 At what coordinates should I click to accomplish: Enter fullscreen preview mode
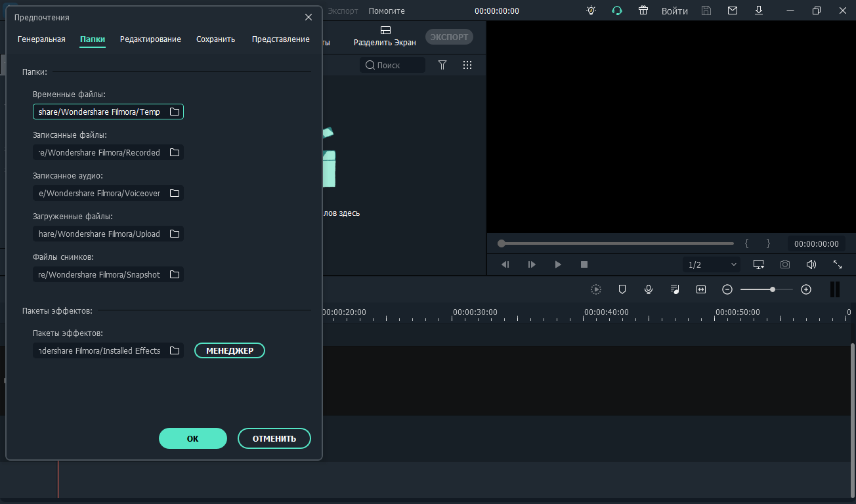[x=838, y=264]
